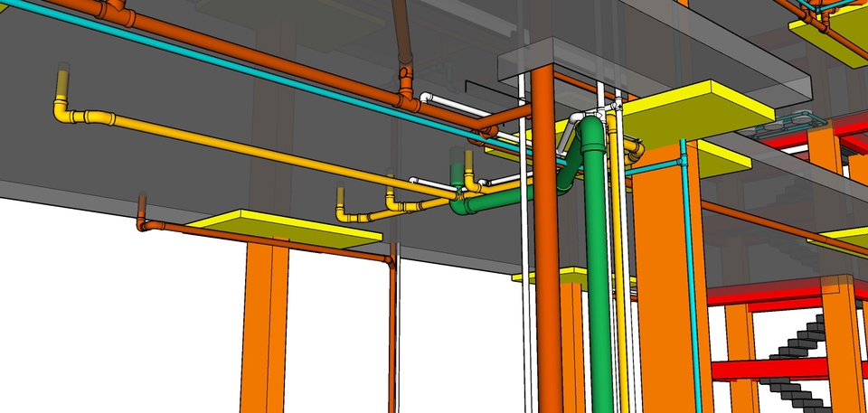Select round orange riser pipe beside the green pipe
The width and height of the screenshot is (868, 413).
pos(546,238)
